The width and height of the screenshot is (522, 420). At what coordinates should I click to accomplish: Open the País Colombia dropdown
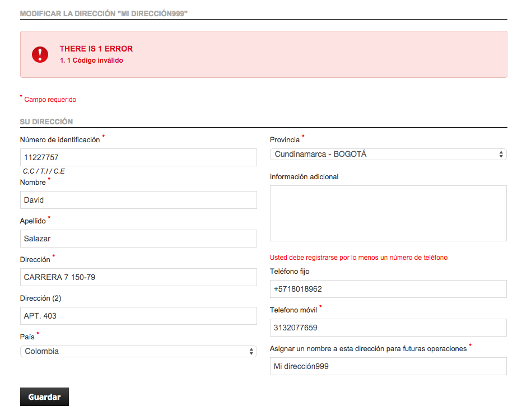(x=138, y=352)
